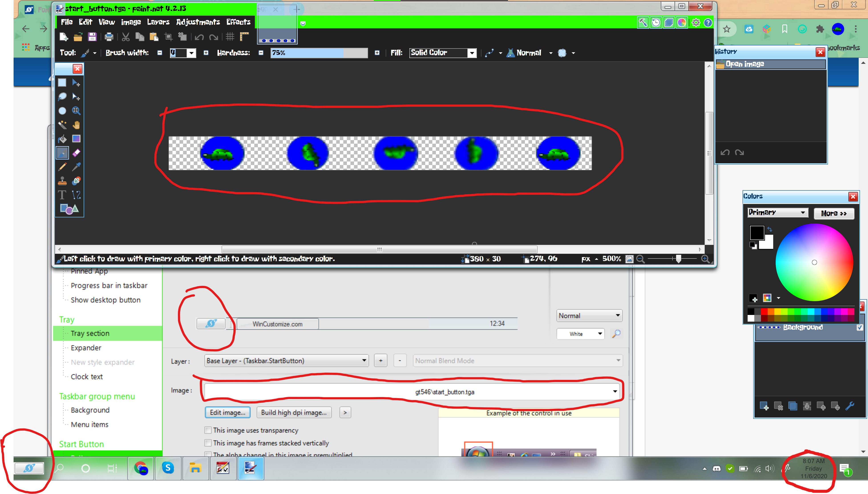This screenshot has height=494, width=868.
Task: Click the Edit image... button
Action: click(227, 412)
